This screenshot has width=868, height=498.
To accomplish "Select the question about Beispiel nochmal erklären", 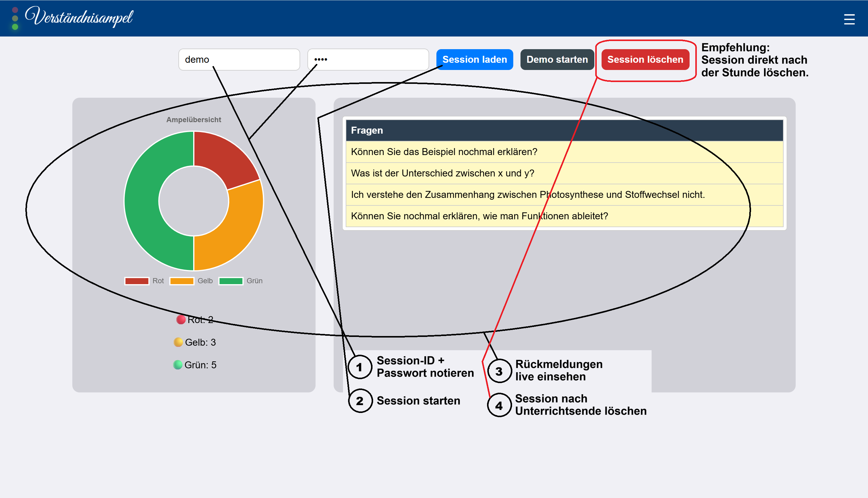I will (565, 152).
